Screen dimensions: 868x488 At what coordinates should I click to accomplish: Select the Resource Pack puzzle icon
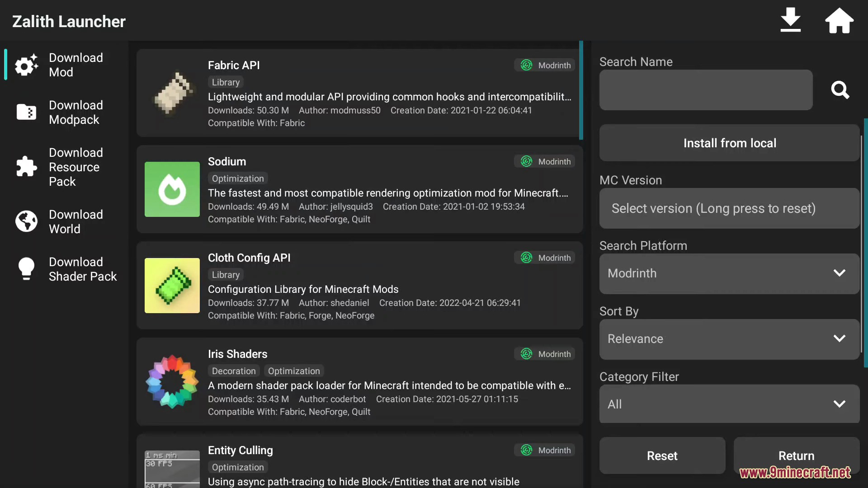tap(26, 167)
